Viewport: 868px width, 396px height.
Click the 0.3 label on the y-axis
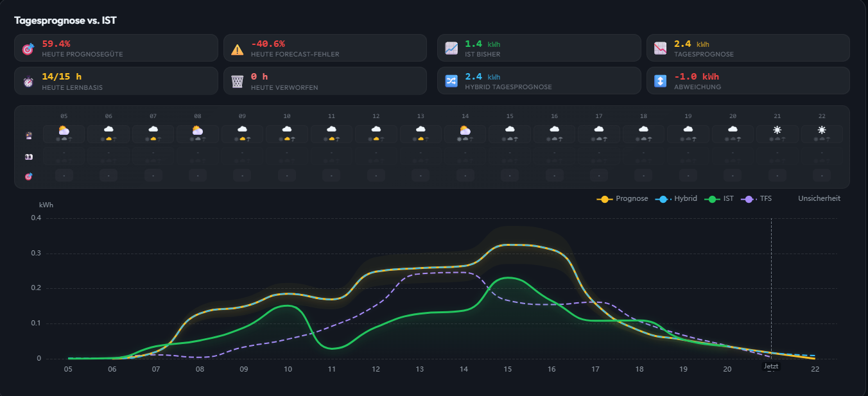tap(36, 253)
